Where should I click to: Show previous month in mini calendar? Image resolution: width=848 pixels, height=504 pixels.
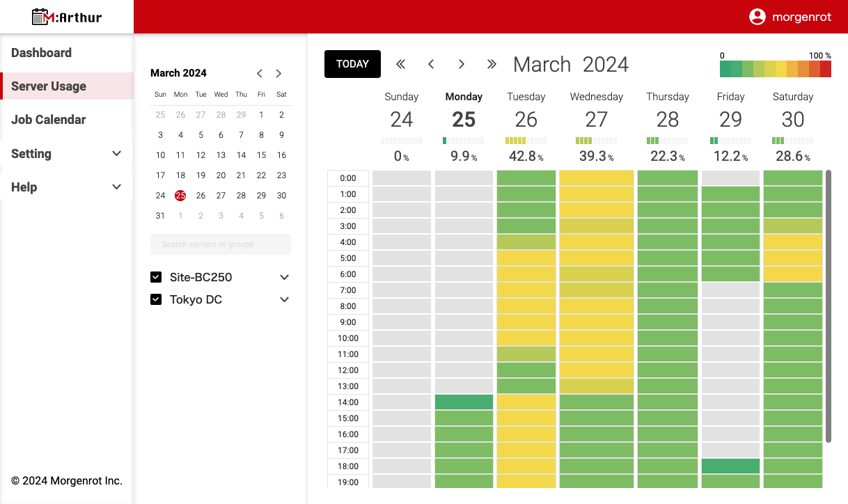click(260, 73)
